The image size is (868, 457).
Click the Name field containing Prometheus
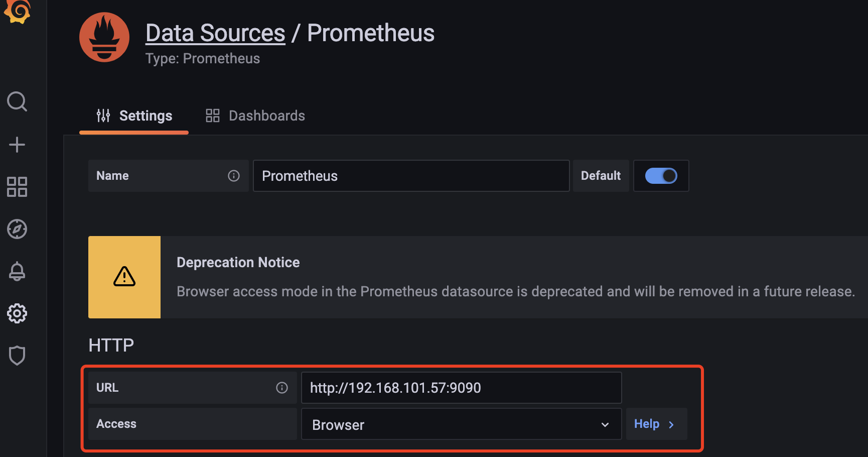point(411,176)
